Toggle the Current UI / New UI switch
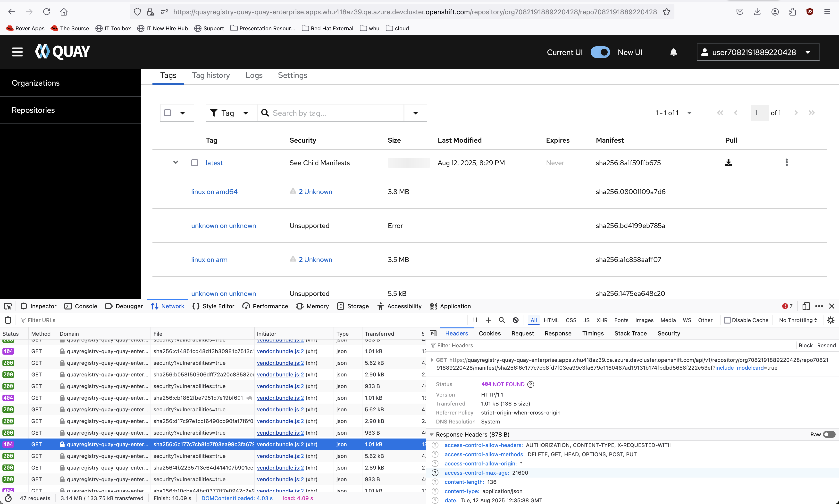 pyautogui.click(x=600, y=52)
